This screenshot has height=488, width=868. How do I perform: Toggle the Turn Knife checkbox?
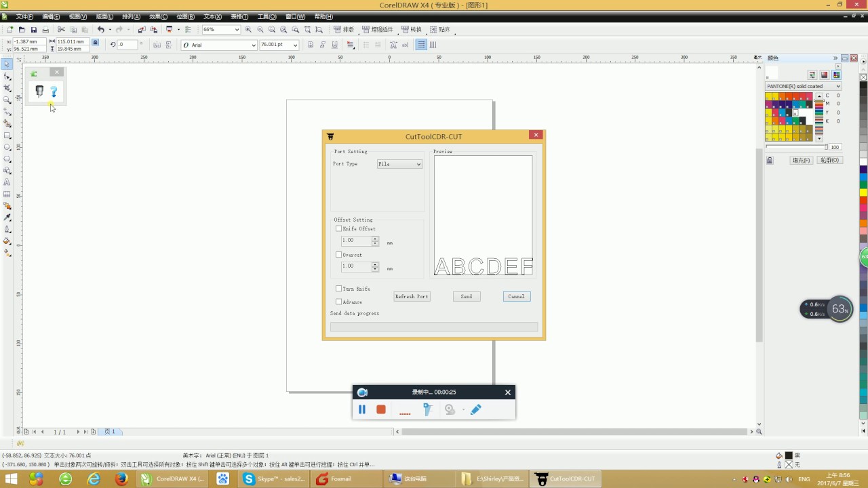click(x=339, y=289)
